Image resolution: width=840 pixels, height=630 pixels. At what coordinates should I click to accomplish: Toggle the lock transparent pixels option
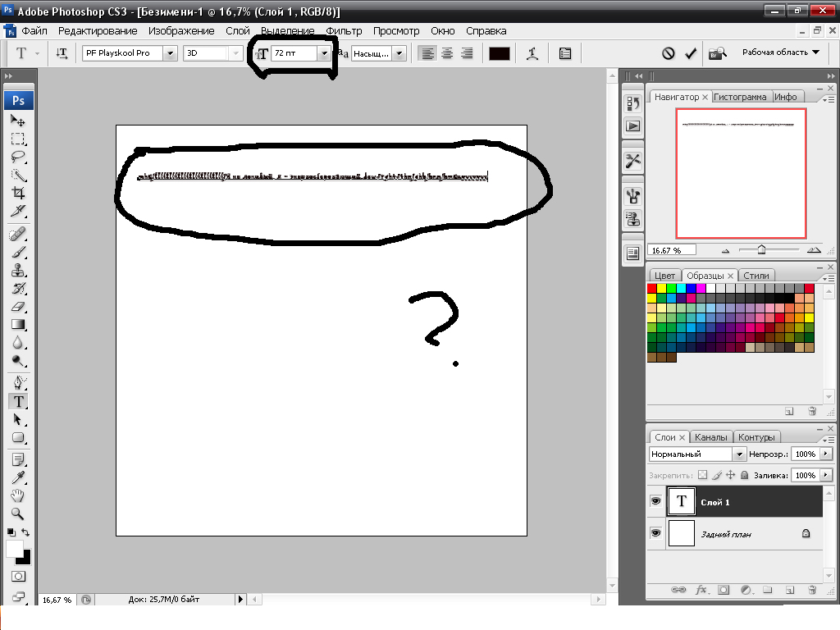coord(702,475)
